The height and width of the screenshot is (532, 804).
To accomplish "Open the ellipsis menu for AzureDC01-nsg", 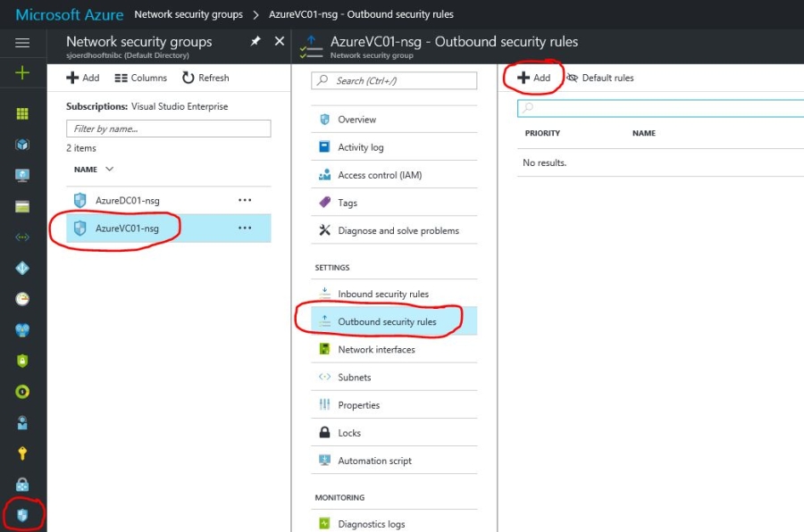I will tap(245, 200).
